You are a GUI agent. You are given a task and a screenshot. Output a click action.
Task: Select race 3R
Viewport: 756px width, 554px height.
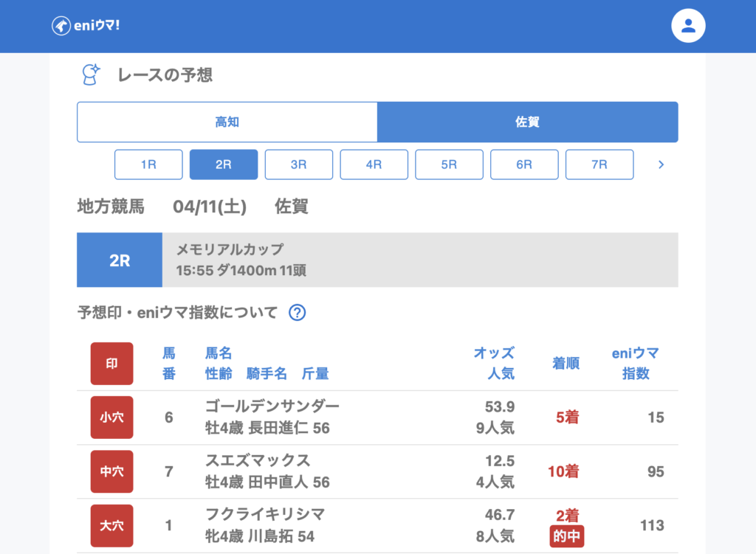coord(298,165)
